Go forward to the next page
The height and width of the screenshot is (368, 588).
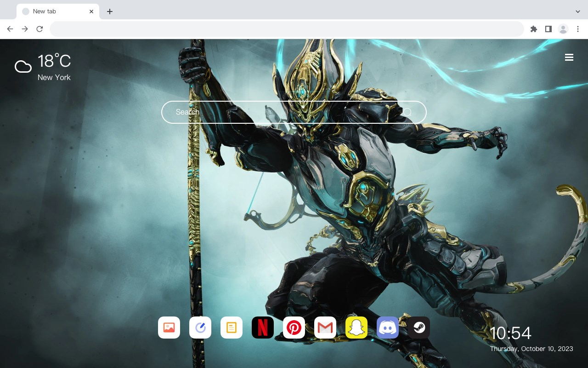(25, 29)
